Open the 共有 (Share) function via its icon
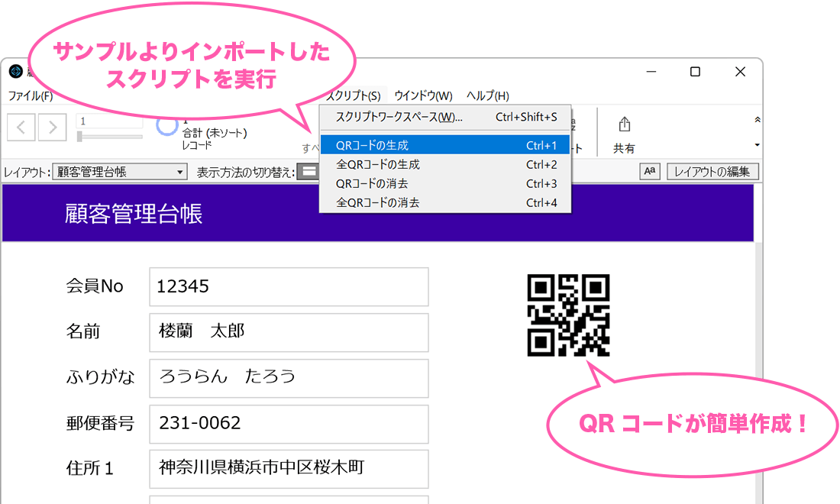The width and height of the screenshot is (840, 504). point(624,124)
